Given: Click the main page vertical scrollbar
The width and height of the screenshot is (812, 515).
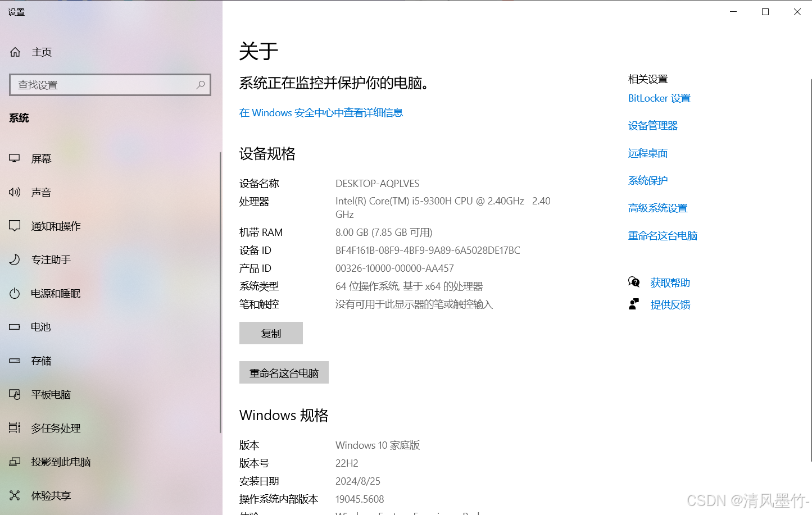Looking at the screenshot, I should [x=810, y=270].
